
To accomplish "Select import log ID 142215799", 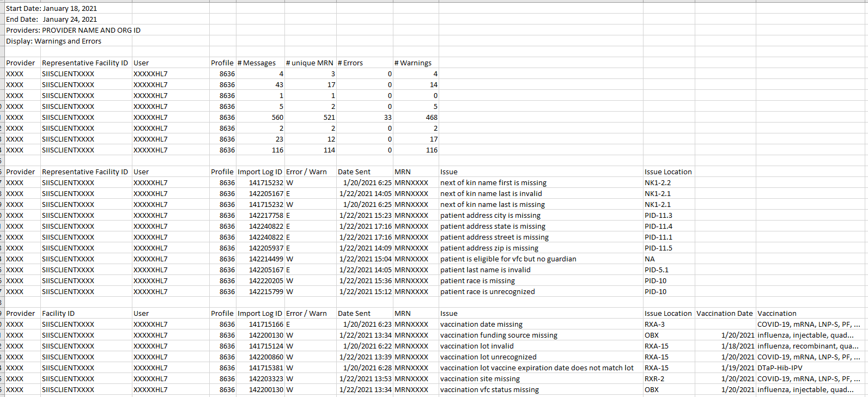I will (x=260, y=292).
